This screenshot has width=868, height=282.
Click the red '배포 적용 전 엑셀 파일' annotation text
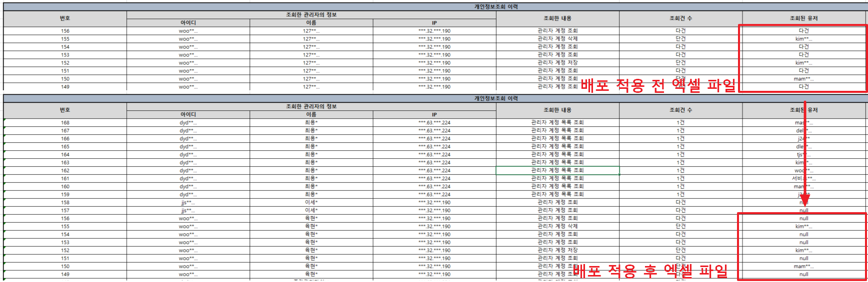(x=658, y=85)
